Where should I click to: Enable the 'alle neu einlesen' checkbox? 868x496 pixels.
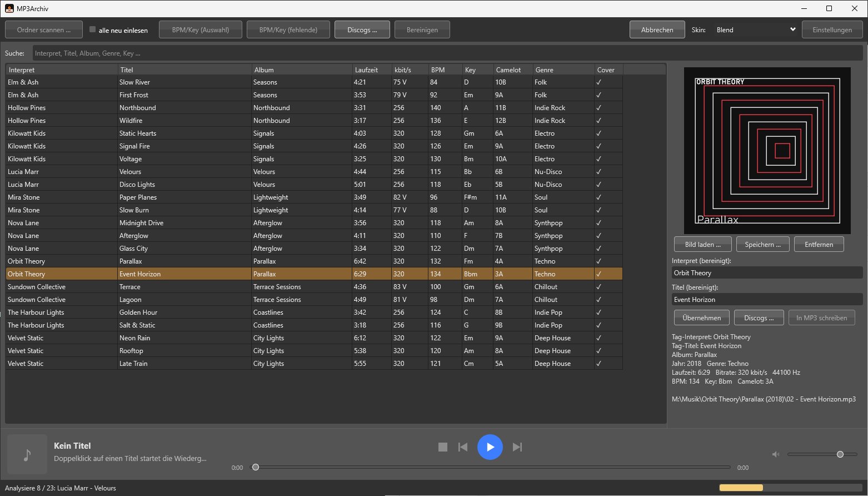pyautogui.click(x=93, y=29)
